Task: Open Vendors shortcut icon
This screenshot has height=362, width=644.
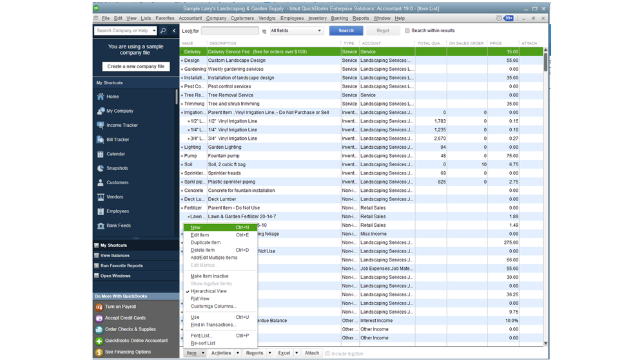Action: tap(100, 197)
